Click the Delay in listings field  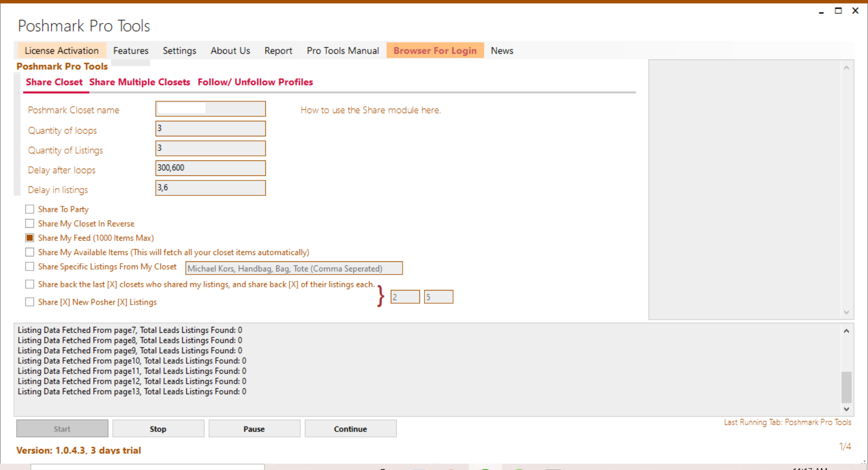point(210,188)
